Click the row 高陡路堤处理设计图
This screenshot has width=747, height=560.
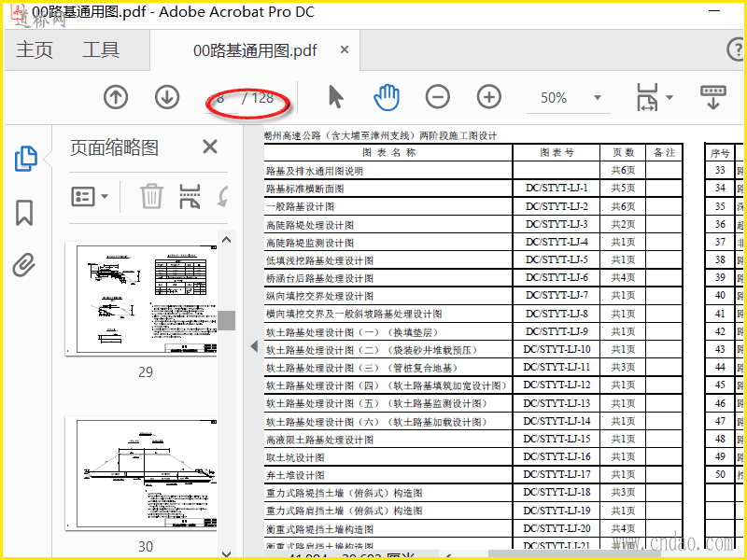pos(473,224)
